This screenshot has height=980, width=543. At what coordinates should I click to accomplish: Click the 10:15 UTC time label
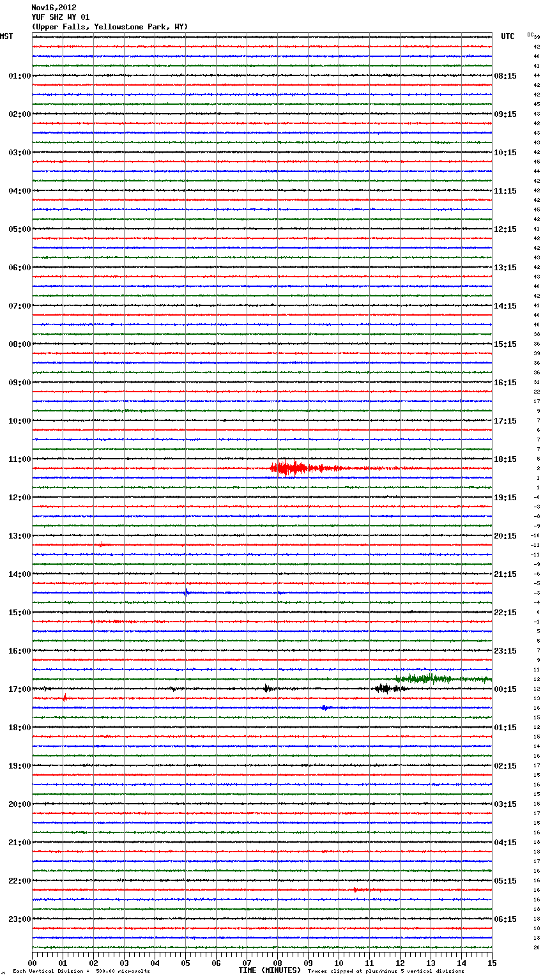(505, 153)
